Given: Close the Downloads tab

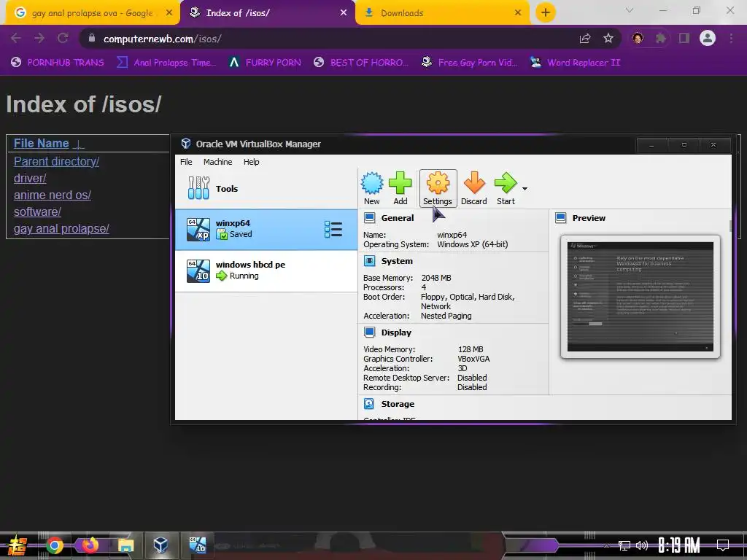Looking at the screenshot, I should pyautogui.click(x=518, y=13).
